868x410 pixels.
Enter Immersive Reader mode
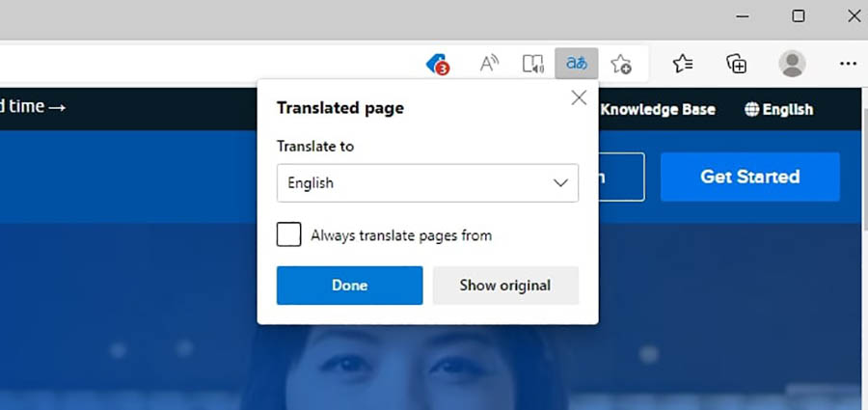point(533,65)
